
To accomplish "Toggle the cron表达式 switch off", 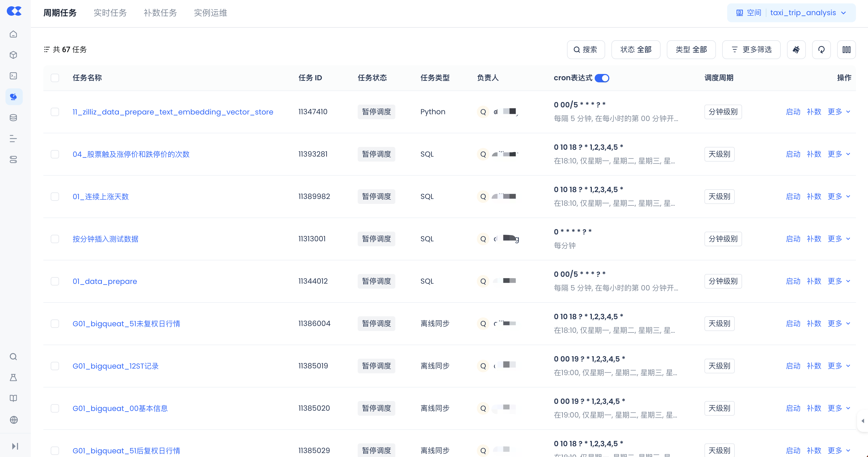I will [602, 78].
